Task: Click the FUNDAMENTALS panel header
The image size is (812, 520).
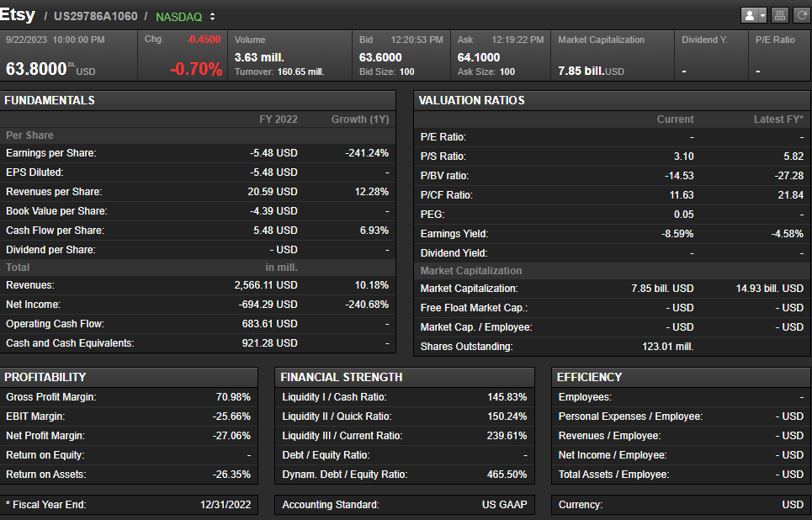Action: click(198, 100)
